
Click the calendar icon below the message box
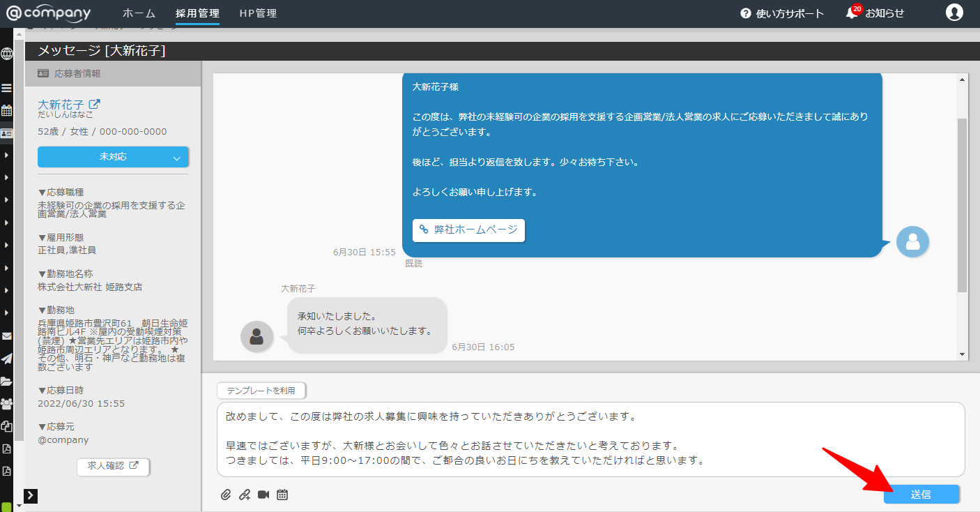(x=282, y=495)
